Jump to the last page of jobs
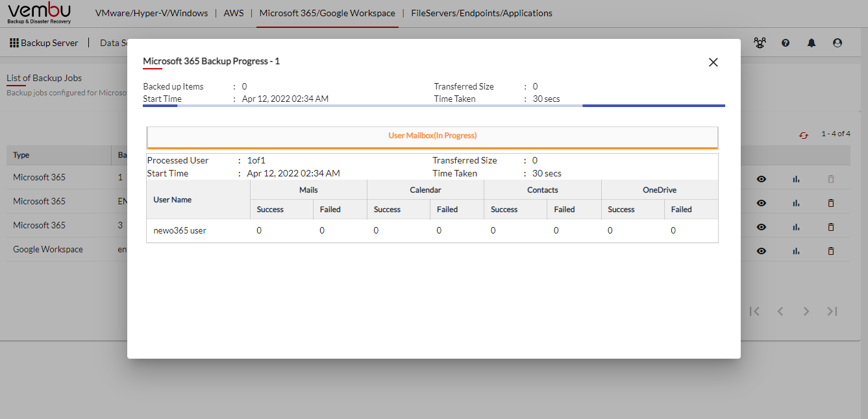Screen dimensions: 868x419 point(832,311)
